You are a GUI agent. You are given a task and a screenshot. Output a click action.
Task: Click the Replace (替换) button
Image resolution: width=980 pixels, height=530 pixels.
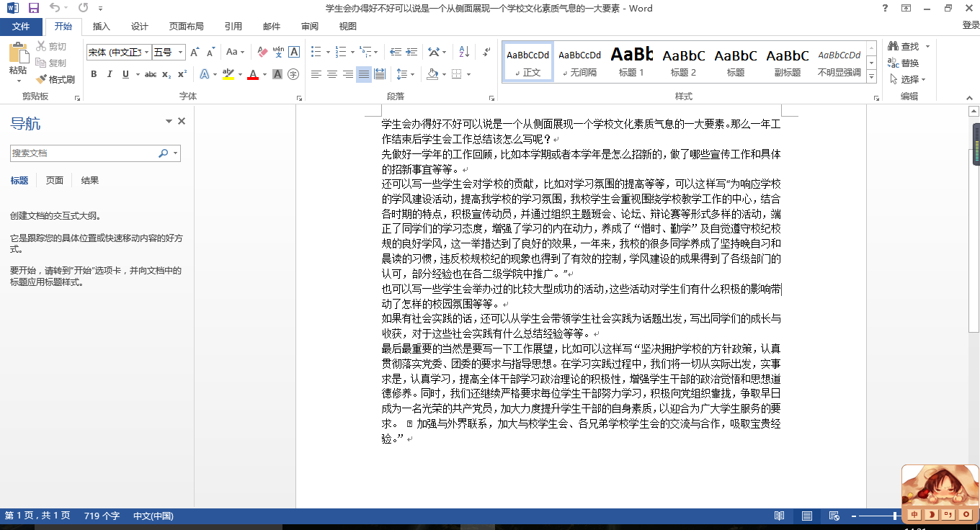click(904, 63)
